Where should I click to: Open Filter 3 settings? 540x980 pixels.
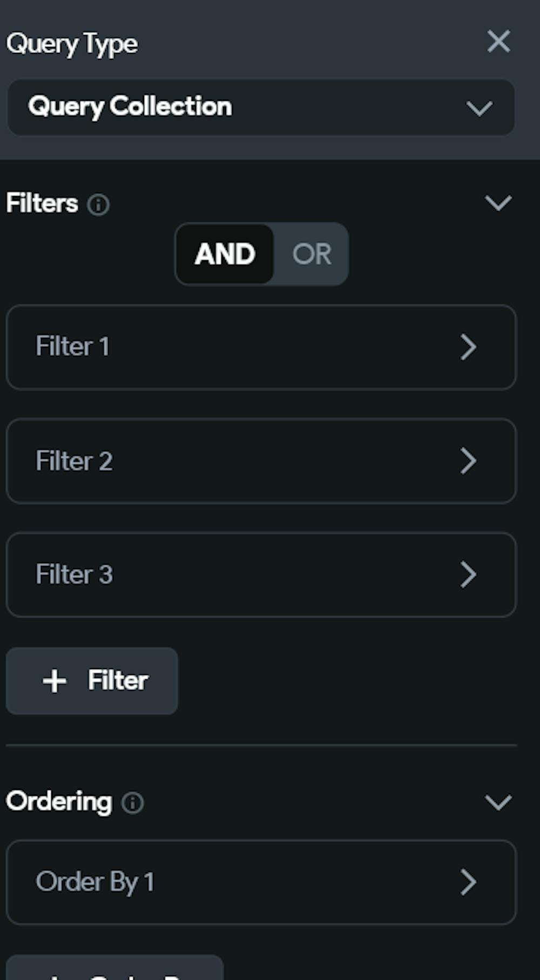point(260,575)
